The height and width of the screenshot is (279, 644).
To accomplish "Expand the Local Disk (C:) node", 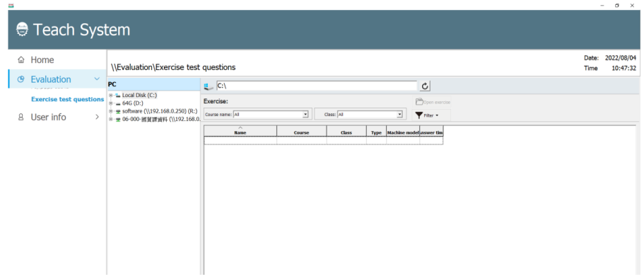I will [110, 95].
